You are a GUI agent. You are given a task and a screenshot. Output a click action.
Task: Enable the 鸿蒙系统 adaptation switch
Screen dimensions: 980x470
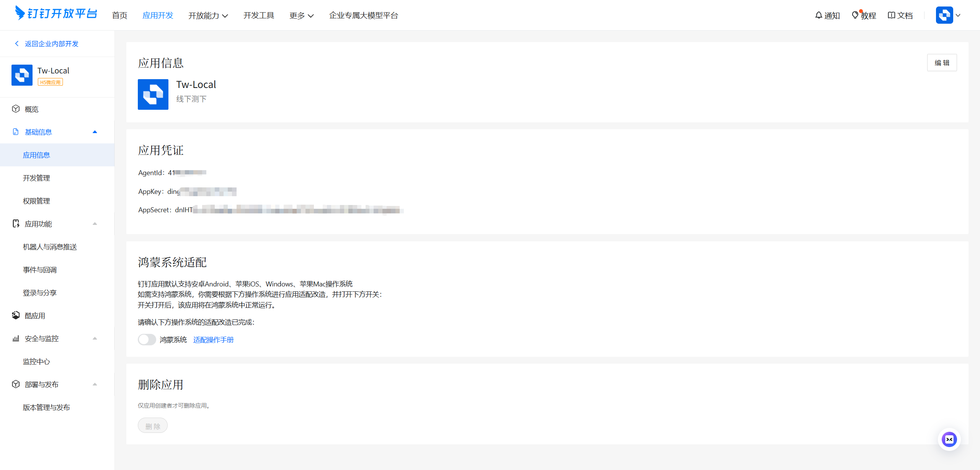[x=147, y=340]
